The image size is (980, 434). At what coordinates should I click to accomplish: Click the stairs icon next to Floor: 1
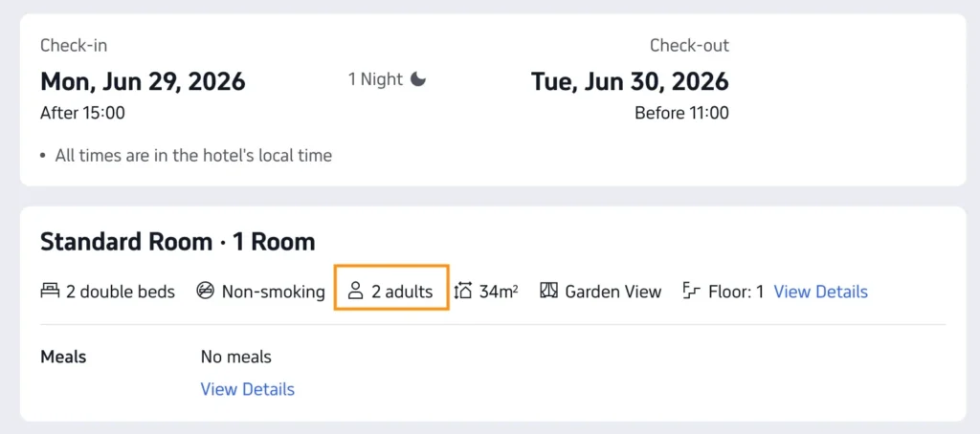click(691, 291)
